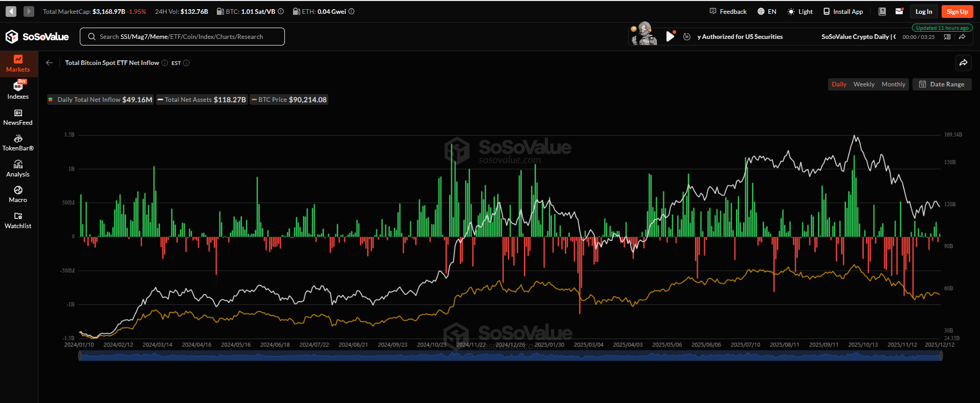The image size is (980, 403).
Task: Open the help guide book icon
Action: tap(882, 11)
